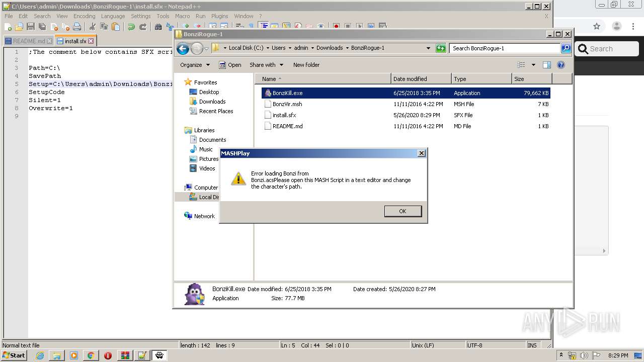Click the WinRAR icon in taskbar
Viewport: 644px width, 362px height.
click(125, 355)
